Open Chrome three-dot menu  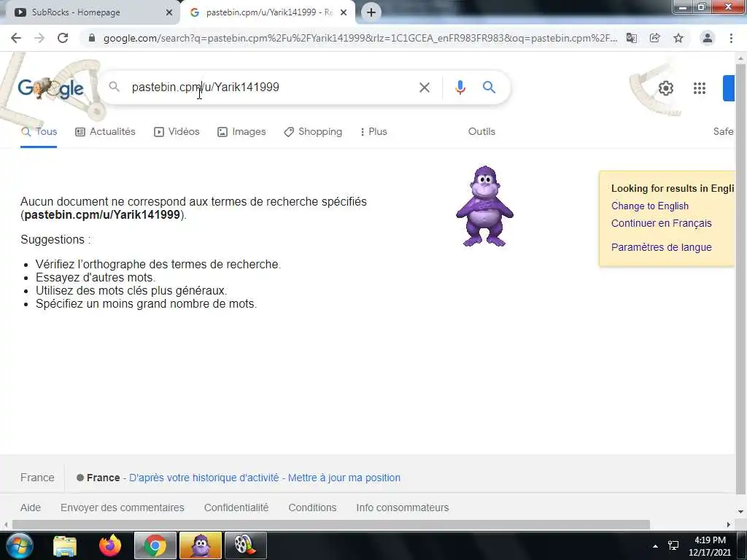pyautogui.click(x=731, y=38)
